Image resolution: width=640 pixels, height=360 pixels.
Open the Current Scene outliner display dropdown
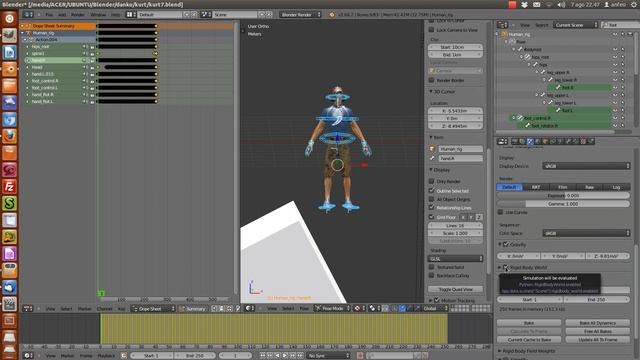coord(576,25)
